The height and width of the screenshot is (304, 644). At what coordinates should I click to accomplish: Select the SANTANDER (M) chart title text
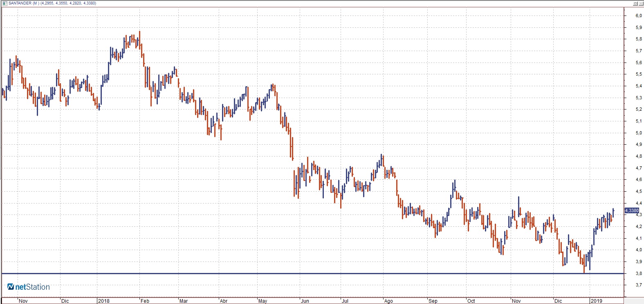(24, 3)
